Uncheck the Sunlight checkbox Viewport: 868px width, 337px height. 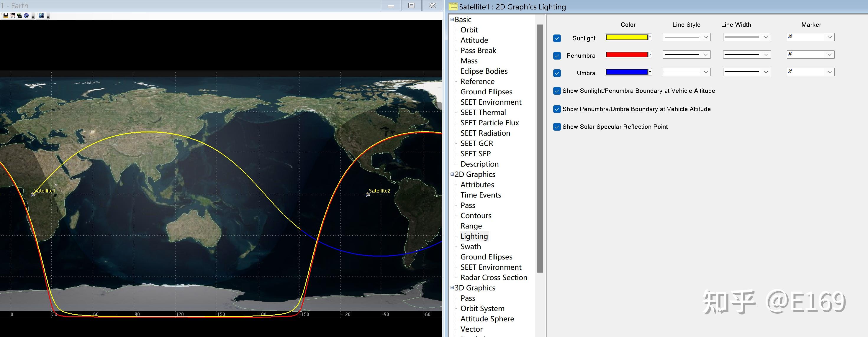point(557,38)
